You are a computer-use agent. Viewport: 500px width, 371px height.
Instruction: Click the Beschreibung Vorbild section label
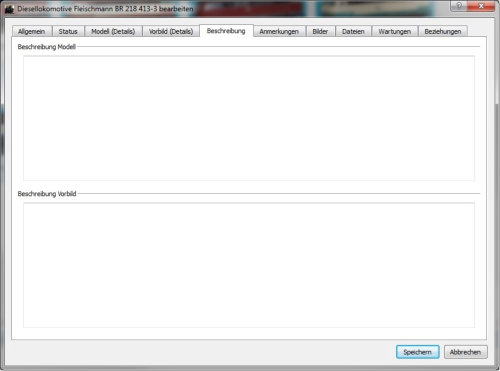coord(47,194)
